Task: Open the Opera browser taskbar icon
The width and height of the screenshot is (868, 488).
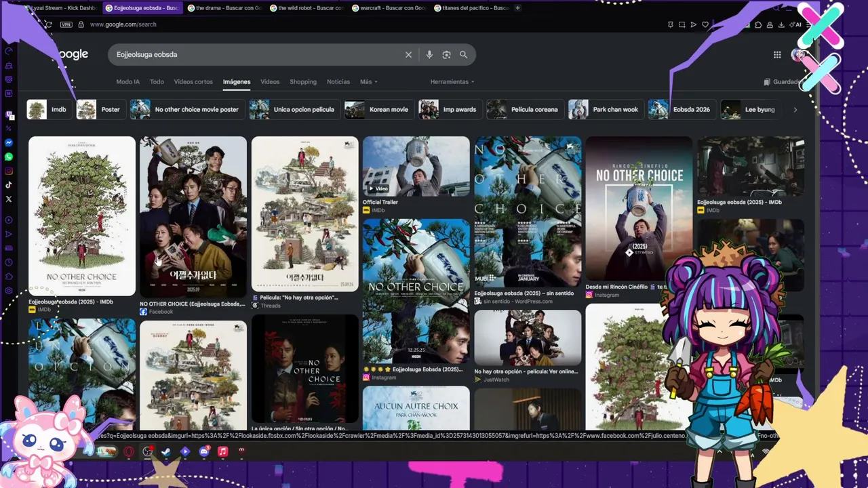Action: click(x=129, y=451)
